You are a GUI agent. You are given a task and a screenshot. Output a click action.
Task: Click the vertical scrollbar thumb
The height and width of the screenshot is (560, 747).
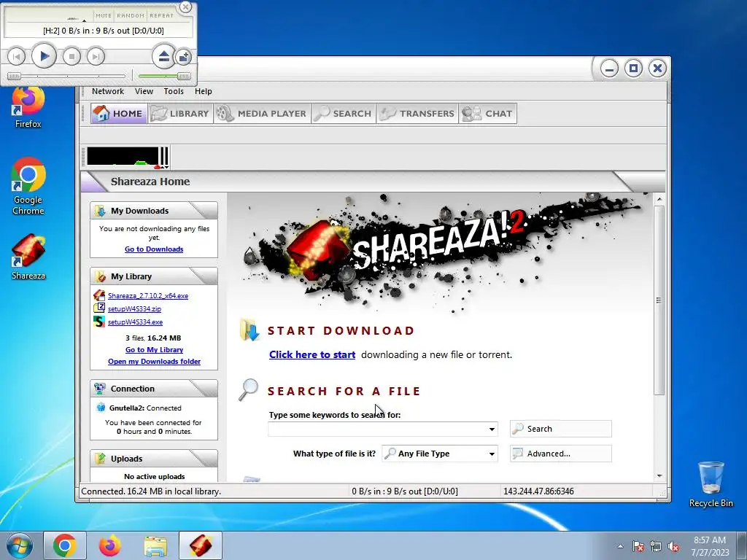[659, 300]
